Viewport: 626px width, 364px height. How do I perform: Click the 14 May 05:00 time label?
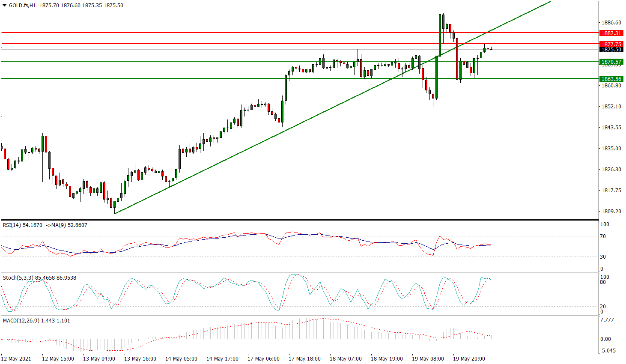[181, 359]
